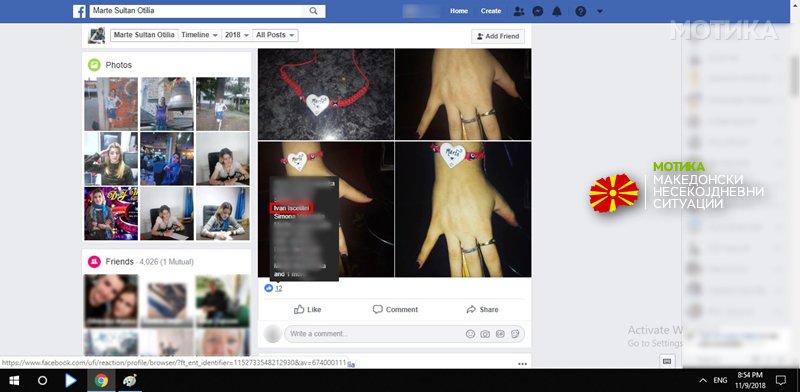Open the Friends section heading
The height and width of the screenshot is (392, 800).
pyautogui.click(x=119, y=262)
